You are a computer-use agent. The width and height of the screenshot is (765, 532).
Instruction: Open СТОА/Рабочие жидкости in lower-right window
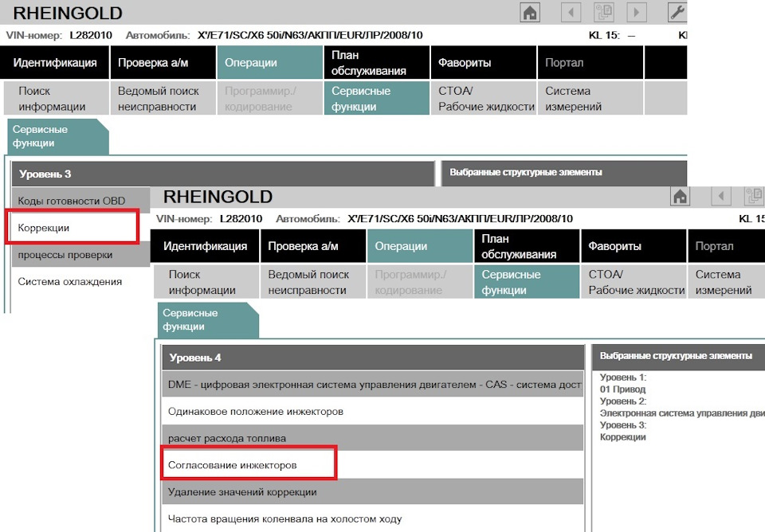[634, 282]
